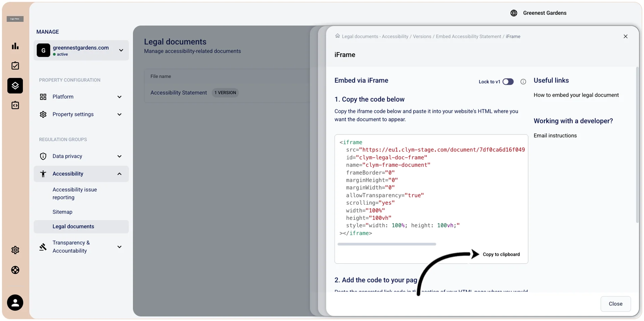644x321 pixels.
Task: Click the code block horizontal scrollbar
Action: click(387, 244)
